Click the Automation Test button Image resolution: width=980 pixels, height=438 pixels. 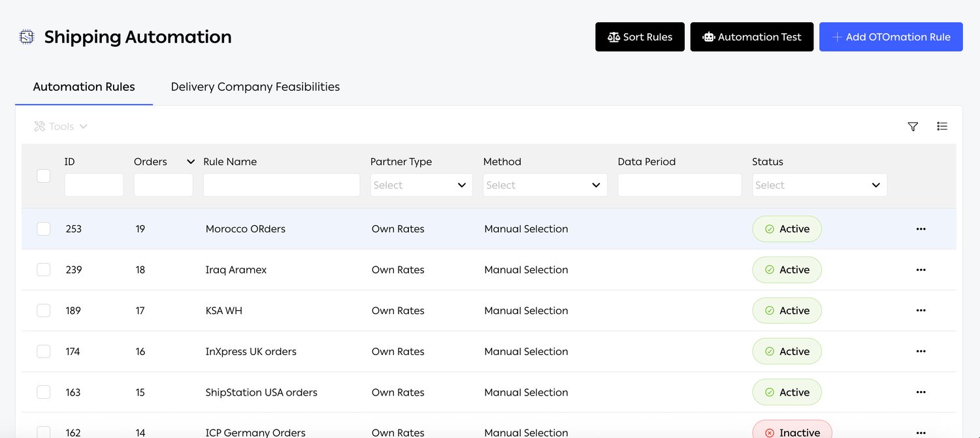751,37
